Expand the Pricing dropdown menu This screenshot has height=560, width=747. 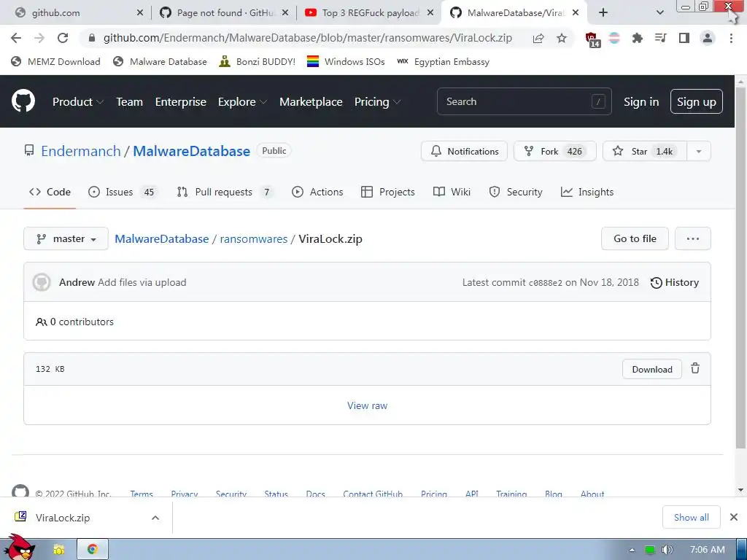click(x=377, y=102)
